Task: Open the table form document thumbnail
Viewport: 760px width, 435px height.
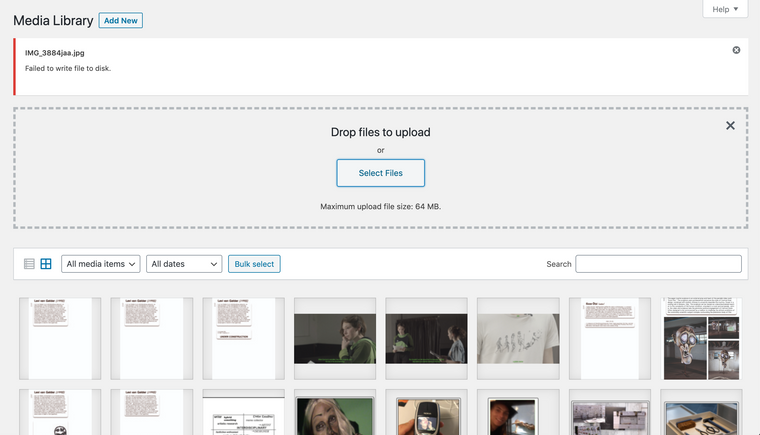Action: pos(243,415)
